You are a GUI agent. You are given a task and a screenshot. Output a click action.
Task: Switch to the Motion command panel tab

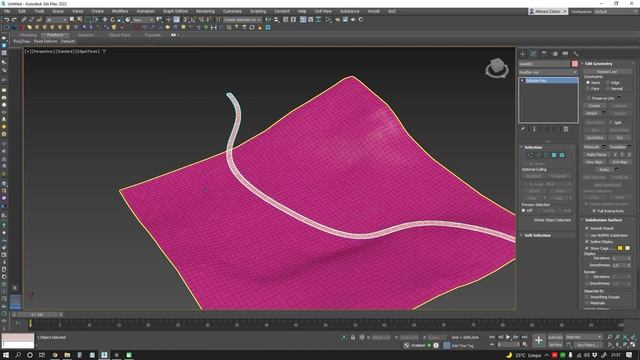[555, 54]
